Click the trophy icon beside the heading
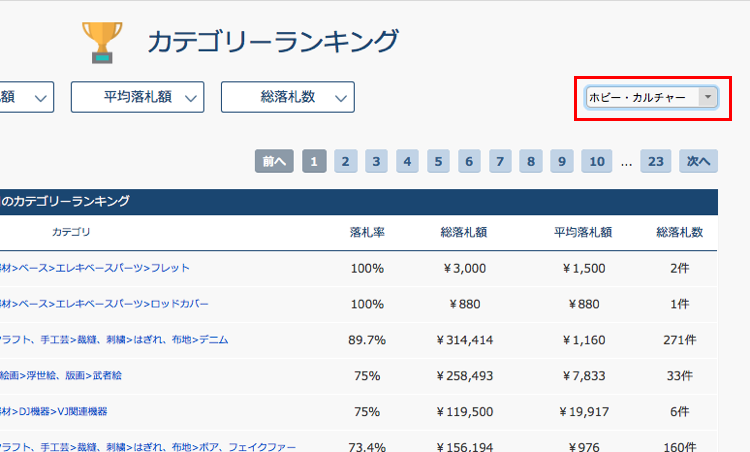Viewport: 750px width, 452px height. pyautogui.click(x=101, y=41)
